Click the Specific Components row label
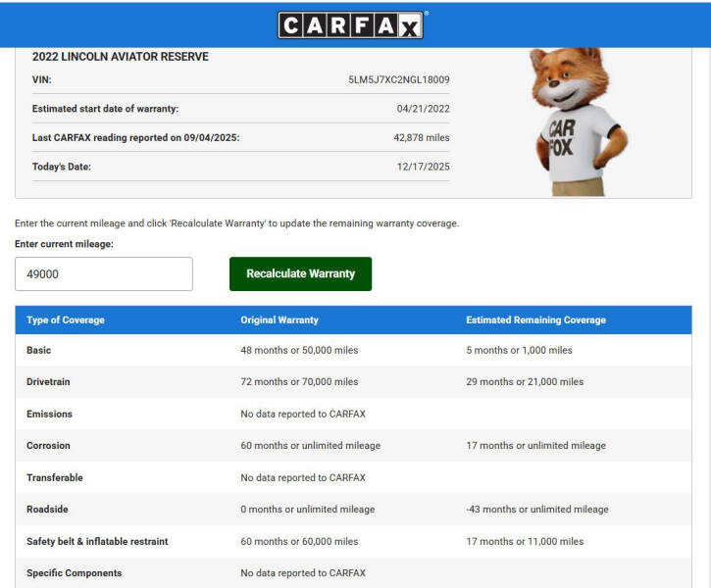This screenshot has width=711, height=588. pos(75,573)
